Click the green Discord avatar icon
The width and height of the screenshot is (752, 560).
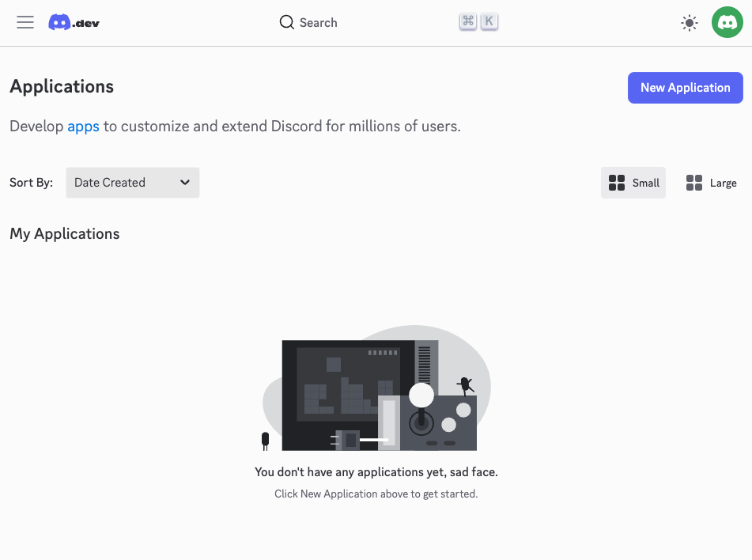point(727,22)
